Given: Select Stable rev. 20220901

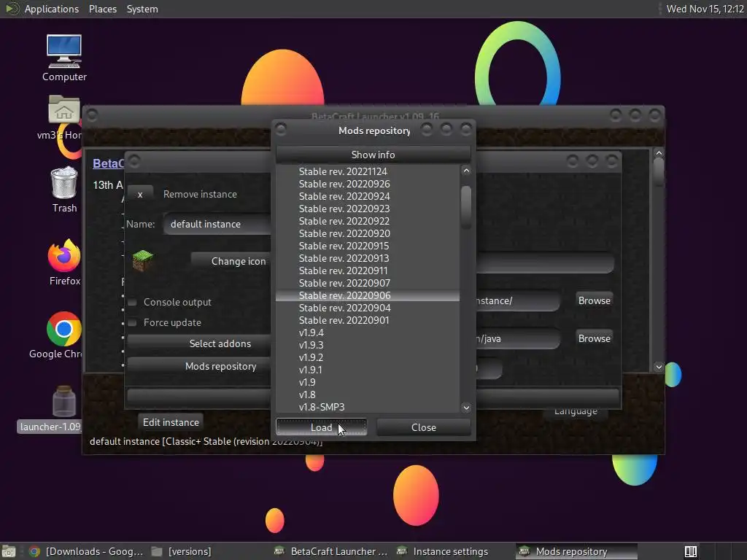Looking at the screenshot, I should click(368, 321).
